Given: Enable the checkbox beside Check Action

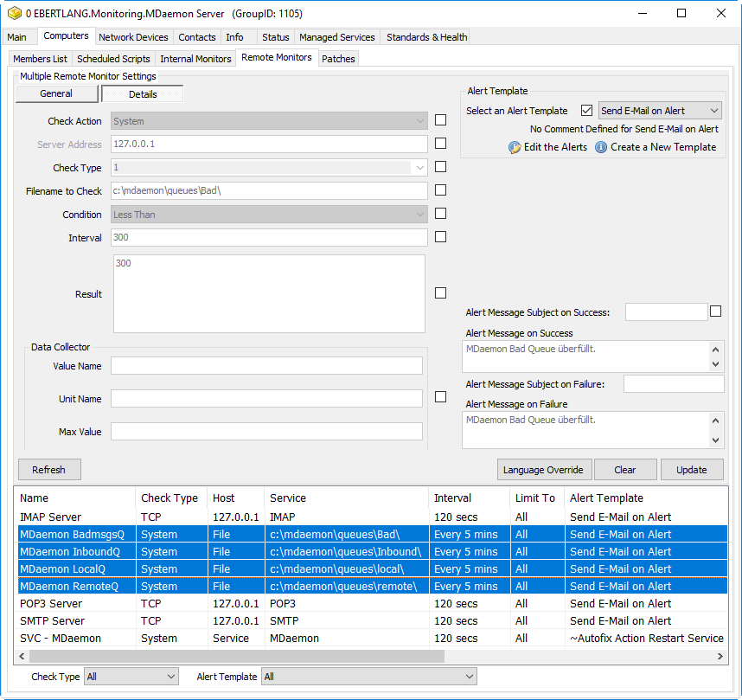Looking at the screenshot, I should pyautogui.click(x=440, y=120).
